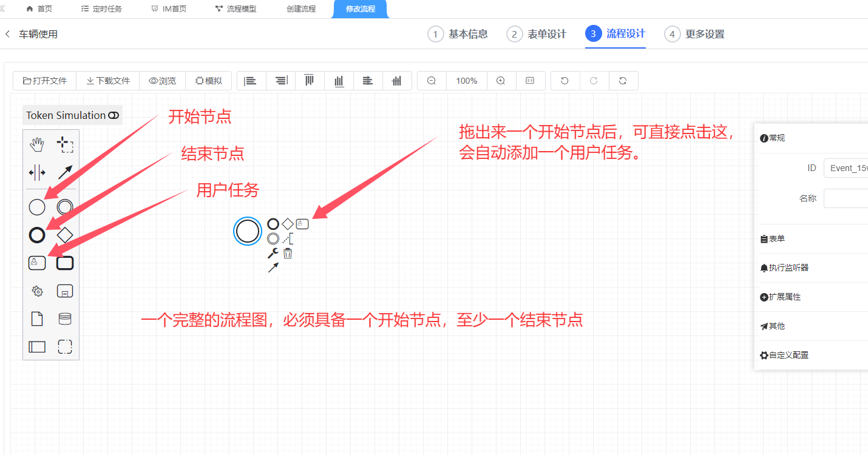The height and width of the screenshot is (455, 868).
Task: Activate the lasso selection tool
Action: [x=65, y=144]
